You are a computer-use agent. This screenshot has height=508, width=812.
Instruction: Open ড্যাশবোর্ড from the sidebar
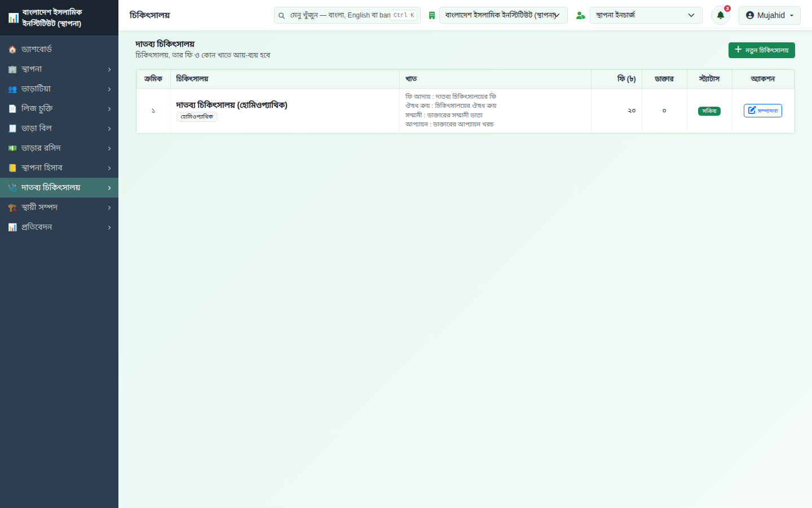[59, 50]
